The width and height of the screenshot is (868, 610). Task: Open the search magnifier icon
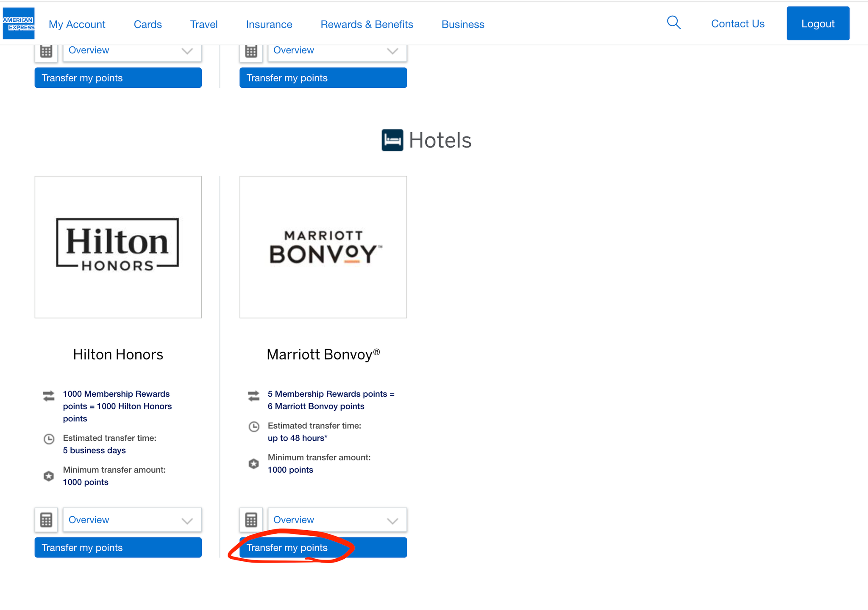pos(673,22)
